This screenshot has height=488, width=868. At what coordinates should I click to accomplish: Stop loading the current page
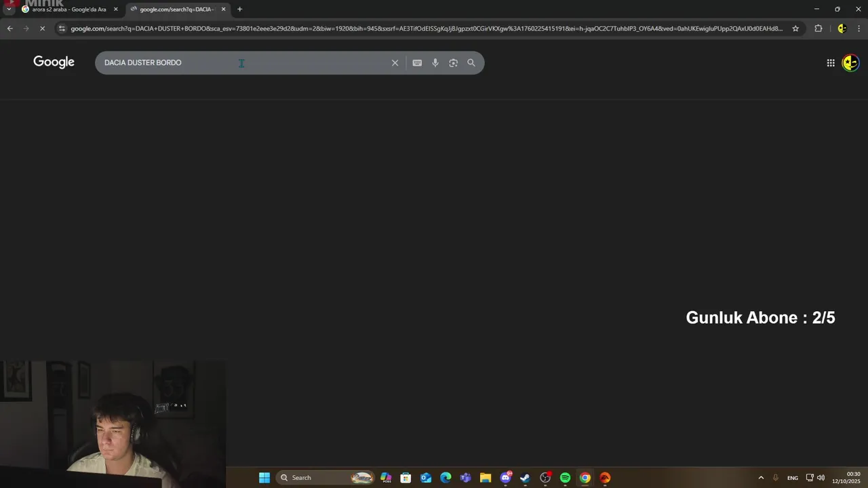(42, 28)
